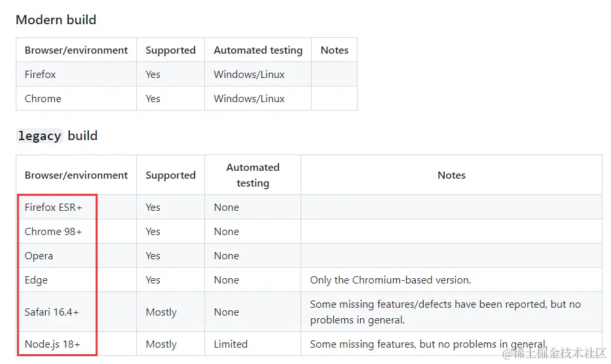
Task: Click the Chrome 98+ table cell
Action: click(x=54, y=231)
